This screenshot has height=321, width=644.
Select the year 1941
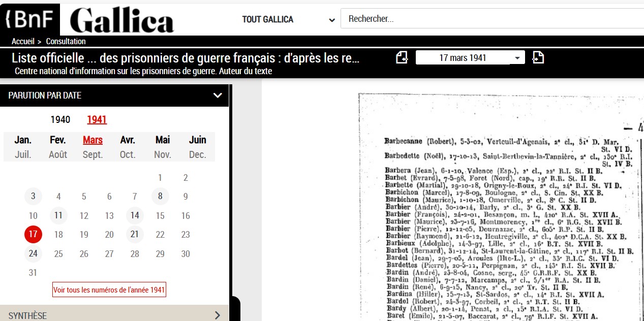click(97, 120)
